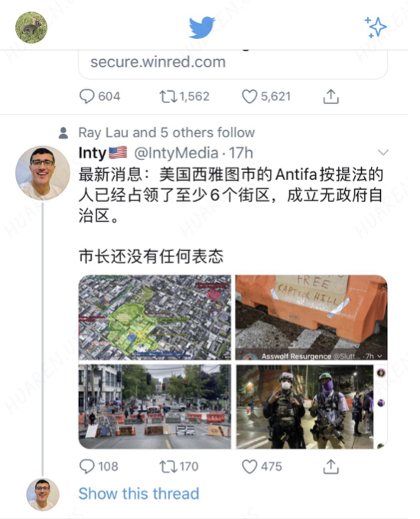The width and height of the screenshot is (420, 519).
Task: Open the rabbit profile avatar
Action: coord(31,28)
